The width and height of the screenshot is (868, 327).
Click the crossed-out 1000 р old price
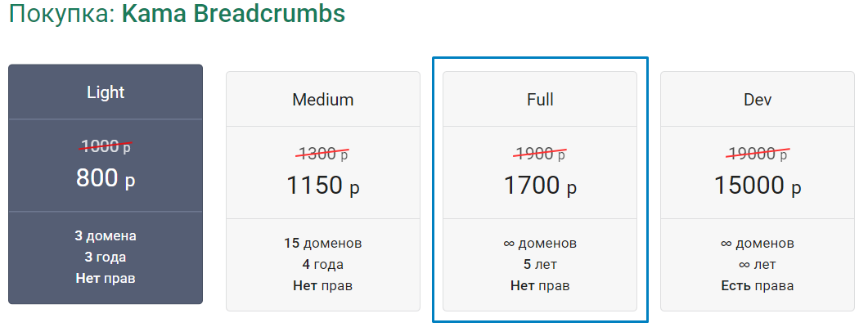point(106,146)
